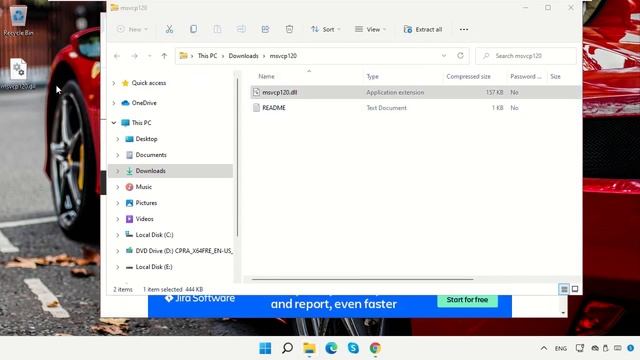The width and height of the screenshot is (640, 360).
Task: Click msvcp120.dll file icon in list
Action: (256, 92)
